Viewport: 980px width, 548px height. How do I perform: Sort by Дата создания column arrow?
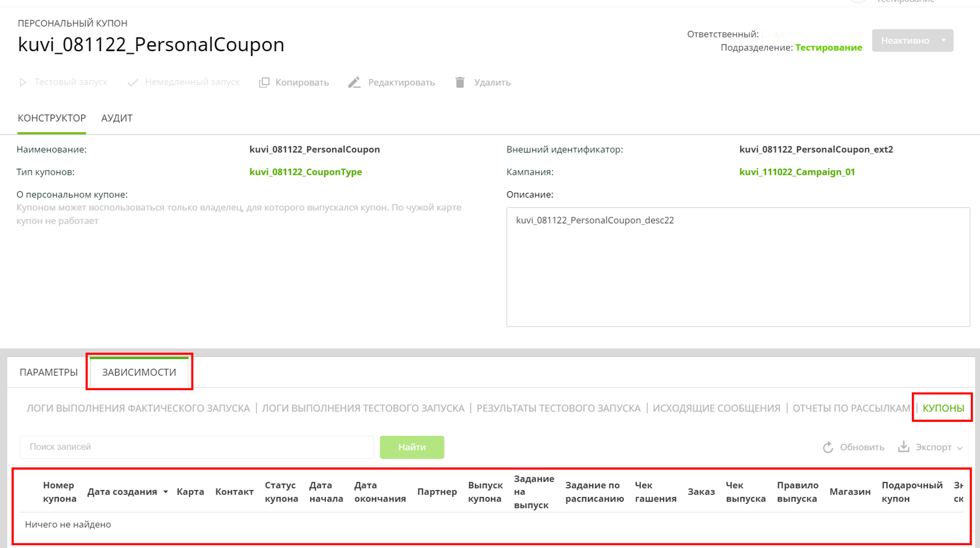click(x=166, y=492)
